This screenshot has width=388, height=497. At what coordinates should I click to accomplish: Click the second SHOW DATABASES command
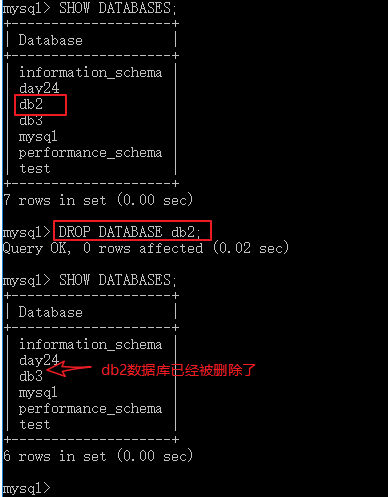(x=117, y=280)
